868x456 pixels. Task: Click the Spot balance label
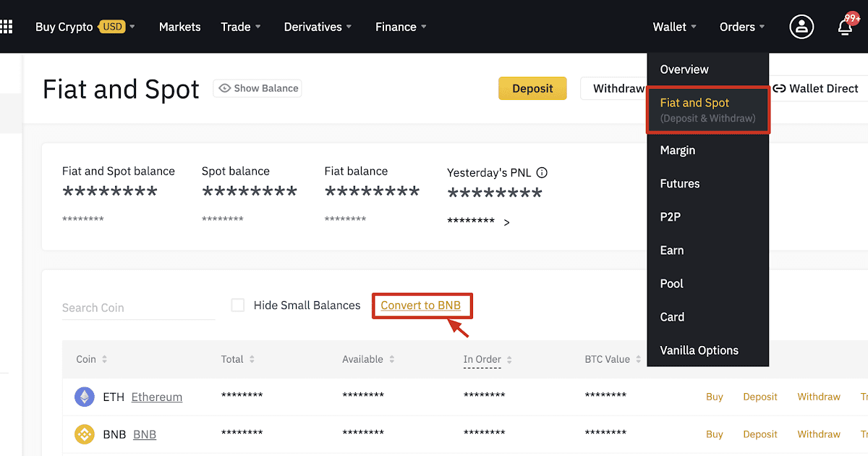coord(236,172)
